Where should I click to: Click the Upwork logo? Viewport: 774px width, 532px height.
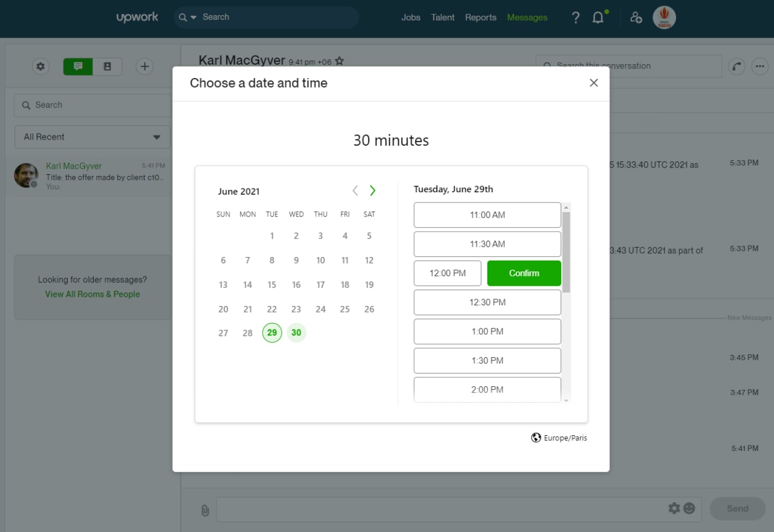click(x=137, y=18)
